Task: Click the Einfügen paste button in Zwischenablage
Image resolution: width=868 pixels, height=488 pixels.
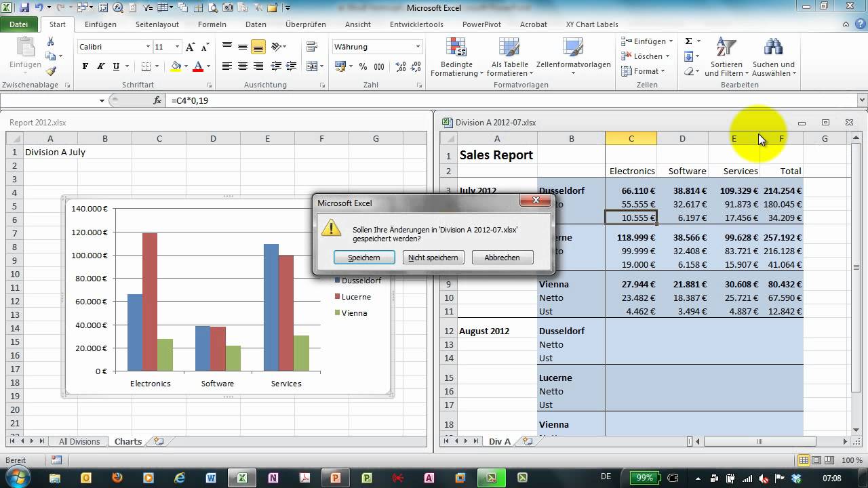Action: tap(25, 54)
